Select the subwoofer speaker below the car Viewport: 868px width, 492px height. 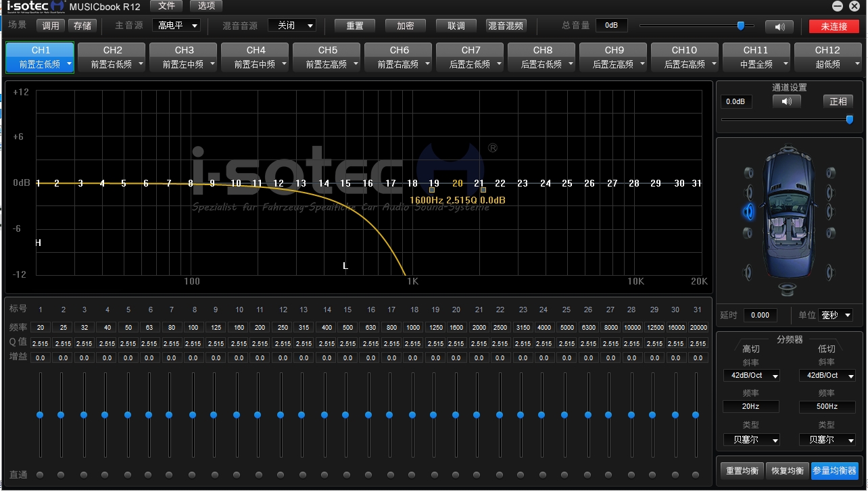786,290
